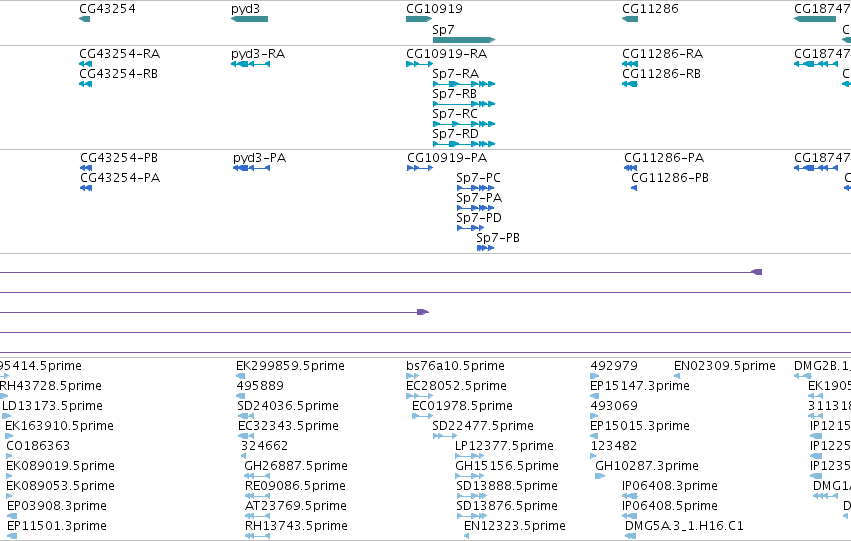Select the CG10919 gene label
Viewport: 851px width, 541px height.
[434, 9]
